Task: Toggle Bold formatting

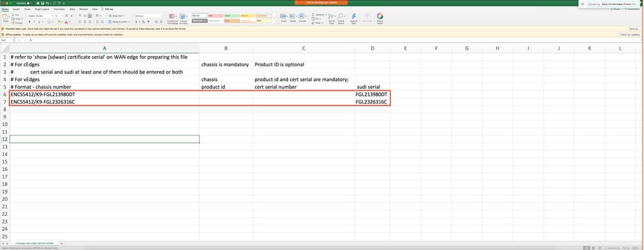Action: (x=30, y=22)
